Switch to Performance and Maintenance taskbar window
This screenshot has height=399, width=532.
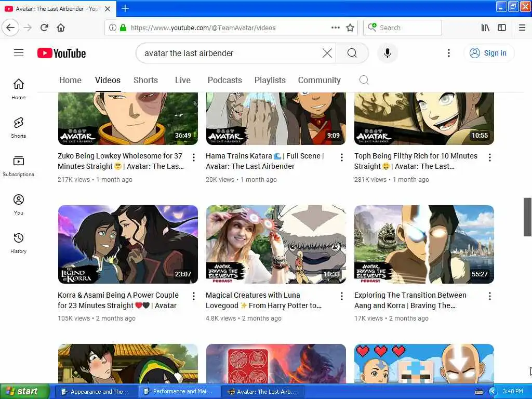pos(179,392)
